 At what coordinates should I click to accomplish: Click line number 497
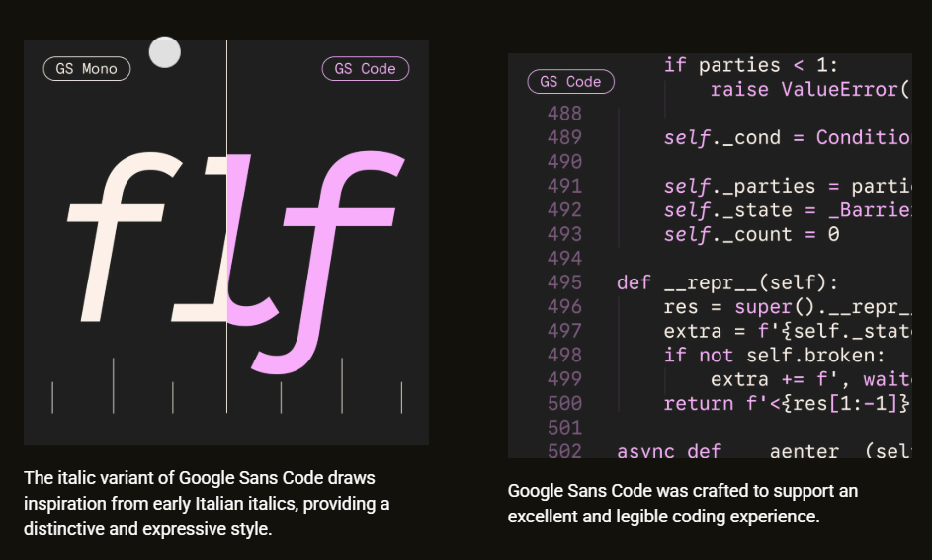point(564,331)
